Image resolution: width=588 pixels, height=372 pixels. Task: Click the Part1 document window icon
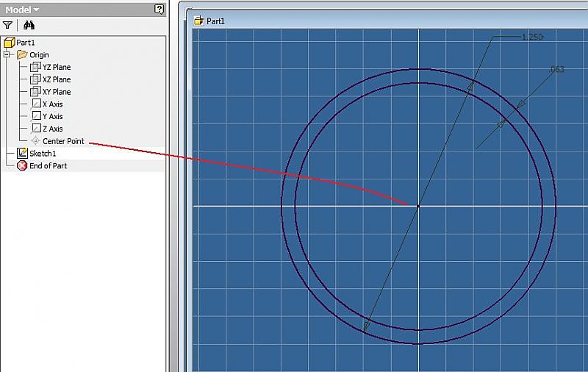(198, 21)
